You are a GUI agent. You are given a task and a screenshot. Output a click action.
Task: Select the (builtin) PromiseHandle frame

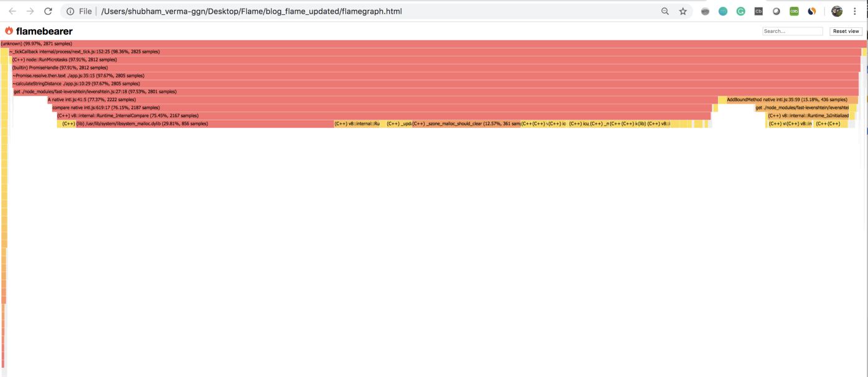(436, 68)
